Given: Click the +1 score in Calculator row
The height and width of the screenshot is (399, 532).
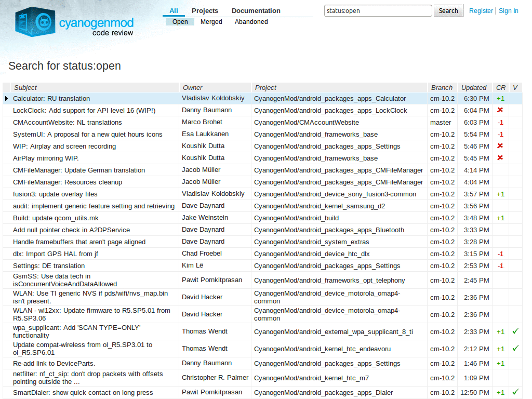Looking at the screenshot, I should [500, 98].
